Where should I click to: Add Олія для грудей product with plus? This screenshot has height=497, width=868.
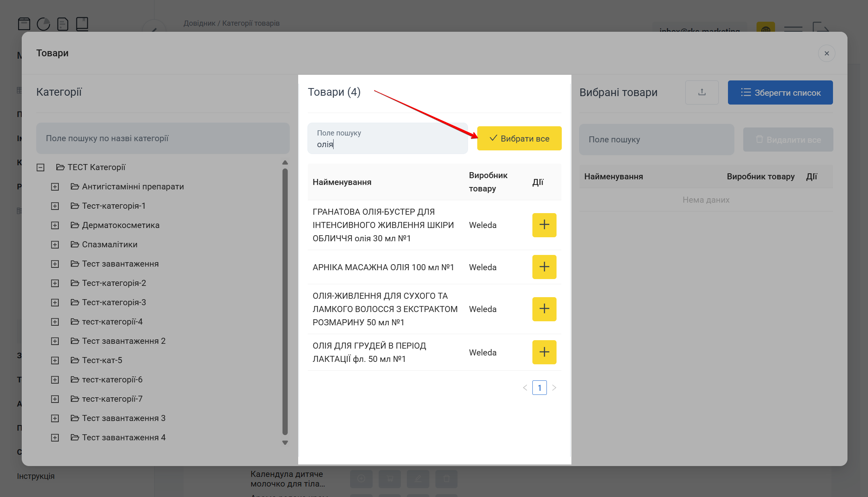(544, 352)
